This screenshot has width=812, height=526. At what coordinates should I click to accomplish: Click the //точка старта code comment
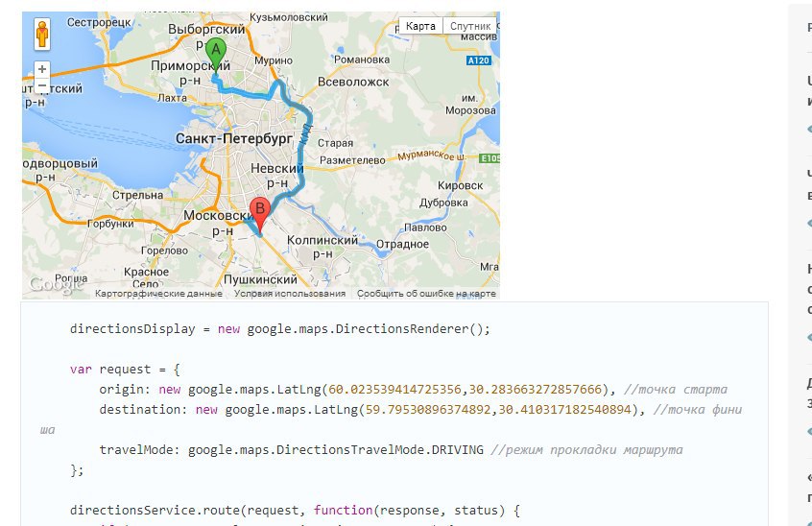(x=676, y=390)
